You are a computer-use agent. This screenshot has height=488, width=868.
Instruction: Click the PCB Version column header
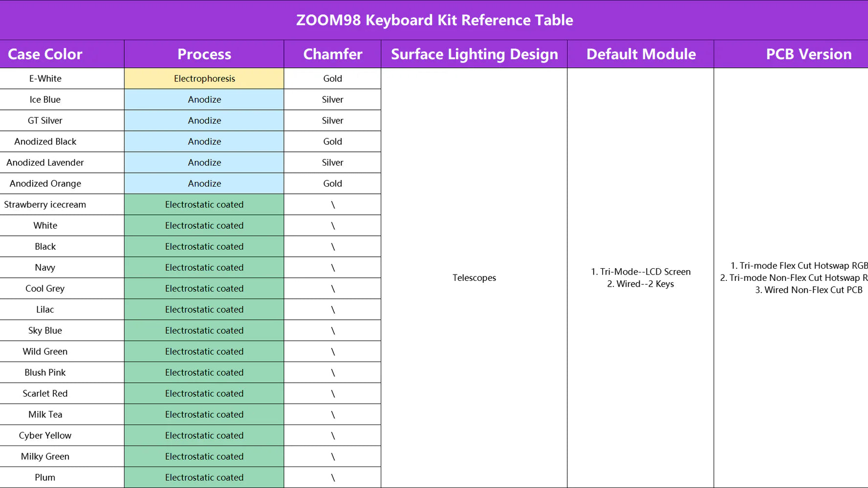point(808,54)
